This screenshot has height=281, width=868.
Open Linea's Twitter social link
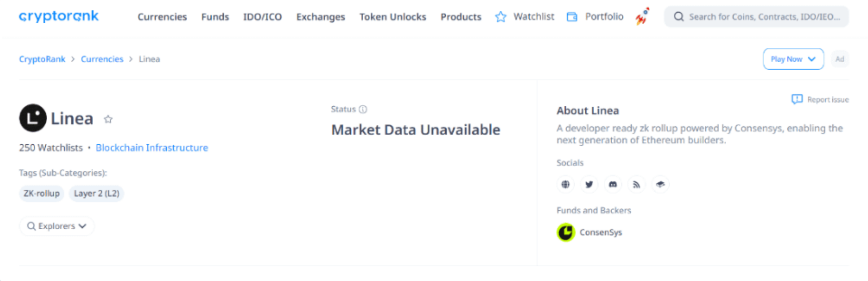coord(589,184)
